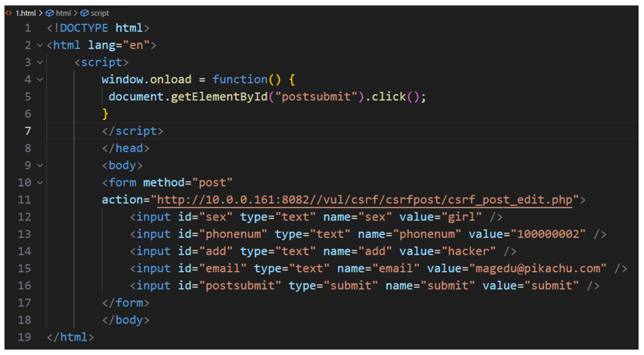Viewport: 644px width, 355px height.
Task: Fold the window.onload function on line 4
Action: (x=40, y=80)
